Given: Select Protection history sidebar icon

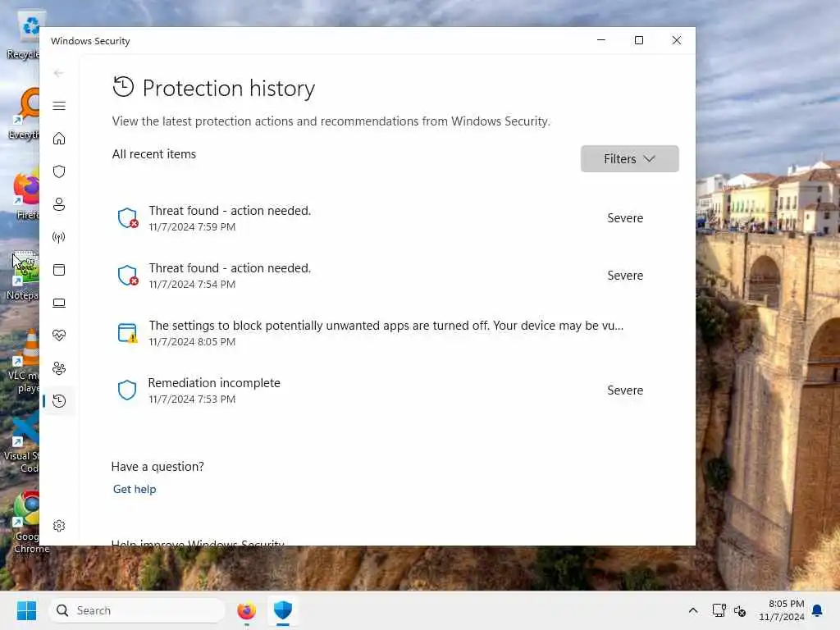Looking at the screenshot, I should coord(59,400).
